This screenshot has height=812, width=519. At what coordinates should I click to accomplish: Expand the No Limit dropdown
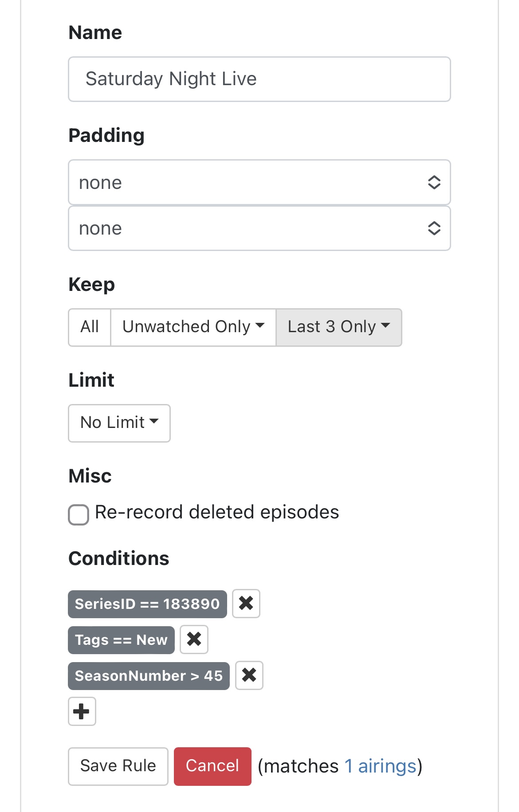tap(119, 423)
